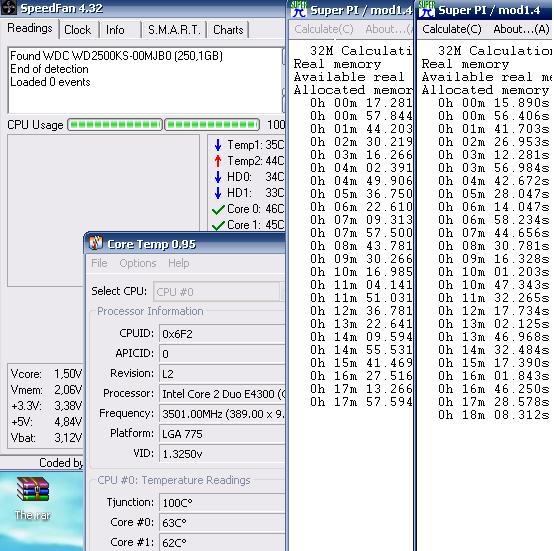Click the Frequency field showing 3501.00MHz
Viewport: 554px width, 551px height.
coord(222,414)
